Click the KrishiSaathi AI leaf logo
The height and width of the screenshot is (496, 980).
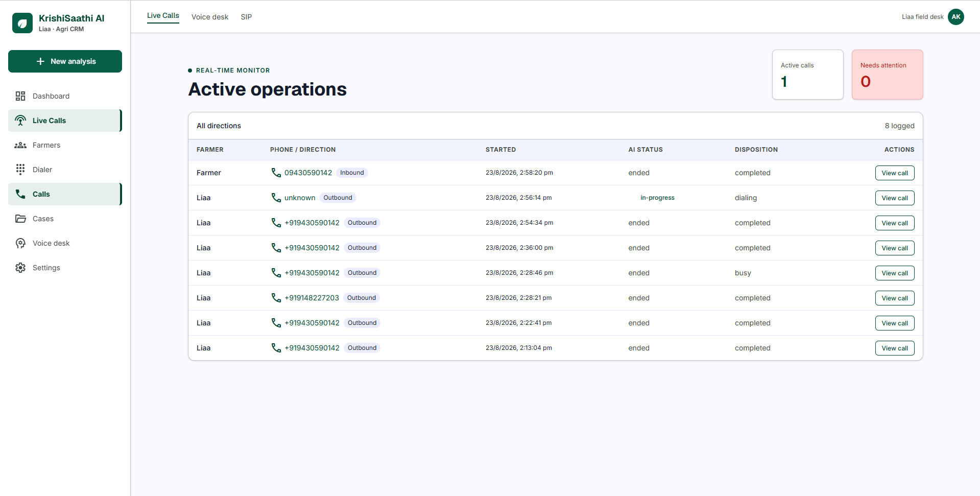[x=22, y=23]
